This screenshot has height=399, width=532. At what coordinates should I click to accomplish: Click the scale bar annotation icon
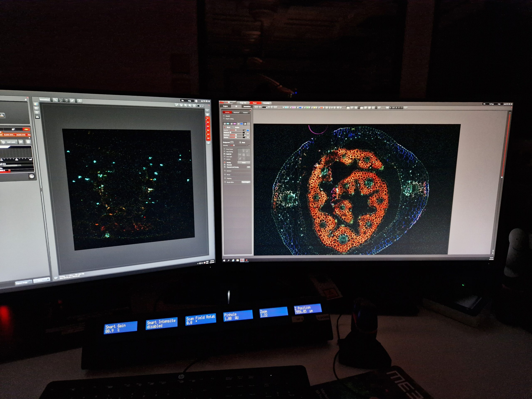click(80, 101)
